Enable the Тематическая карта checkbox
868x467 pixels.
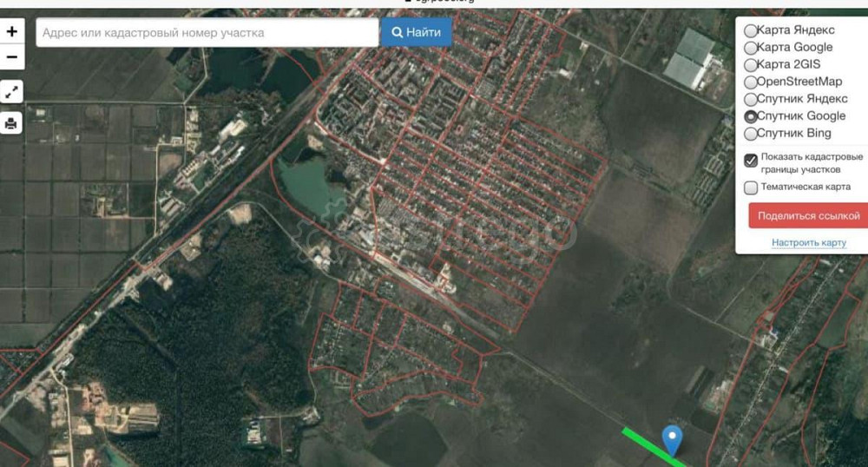click(x=751, y=187)
